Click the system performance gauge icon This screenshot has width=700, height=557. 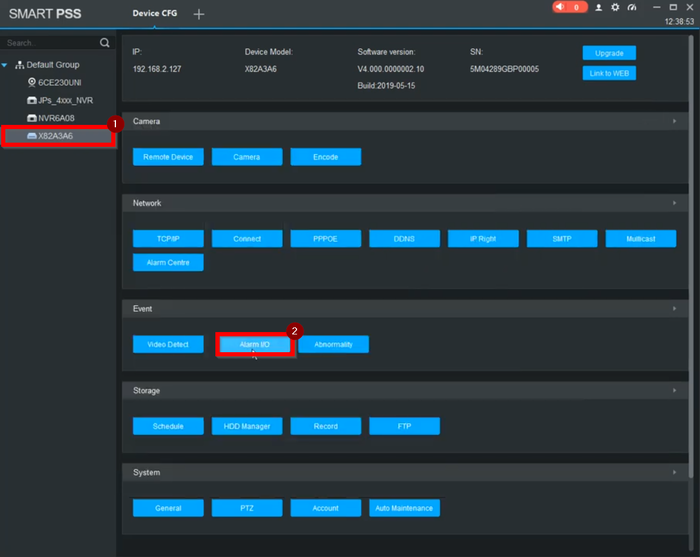[631, 7]
